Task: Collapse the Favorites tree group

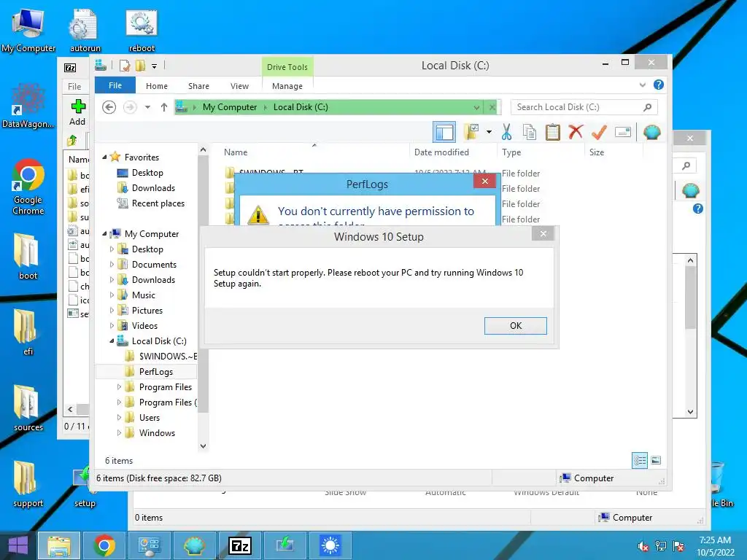Action: pyautogui.click(x=105, y=157)
